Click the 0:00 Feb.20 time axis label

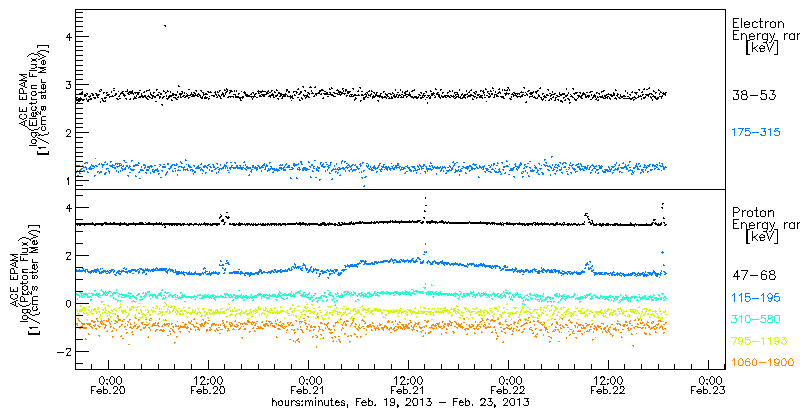[x=108, y=385]
